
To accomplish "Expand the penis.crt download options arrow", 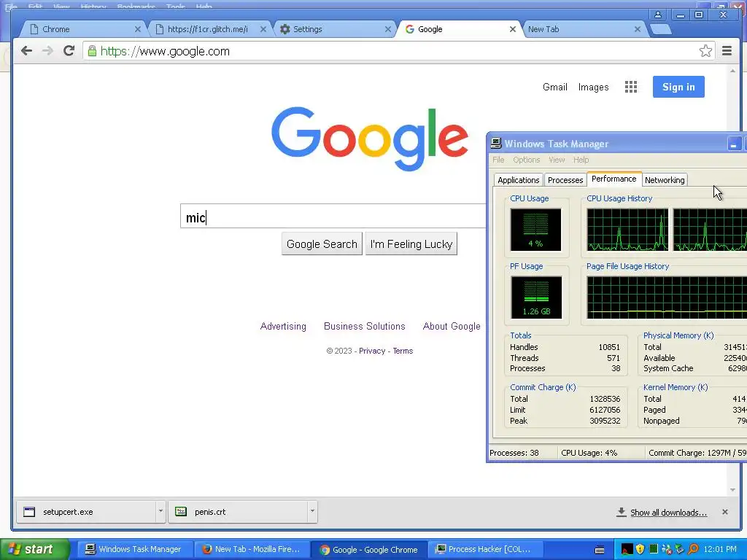I will click(x=312, y=511).
